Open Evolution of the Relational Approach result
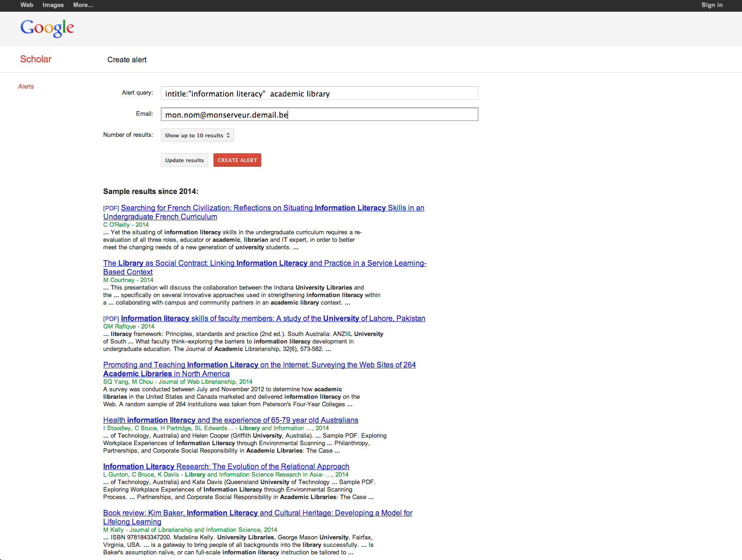The width and height of the screenshot is (742, 560). (x=226, y=467)
